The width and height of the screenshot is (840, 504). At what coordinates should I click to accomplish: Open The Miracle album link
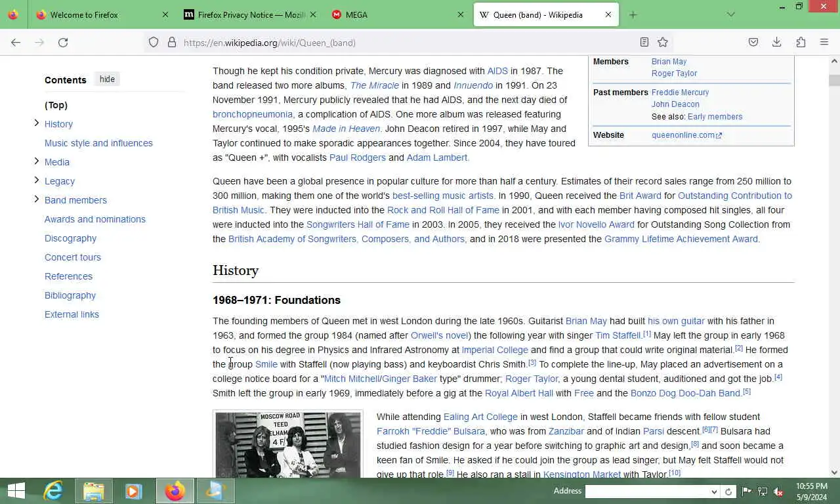374,85
